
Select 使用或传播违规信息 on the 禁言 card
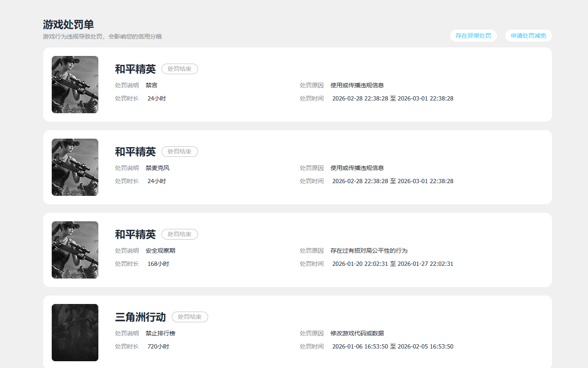pyautogui.click(x=357, y=85)
